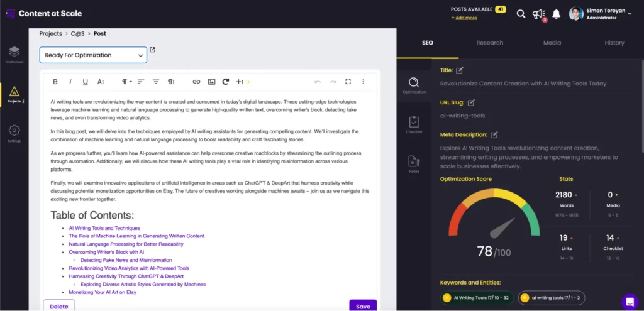The image size is (644, 311).
Task: Open the font size tool
Action: (x=101, y=82)
